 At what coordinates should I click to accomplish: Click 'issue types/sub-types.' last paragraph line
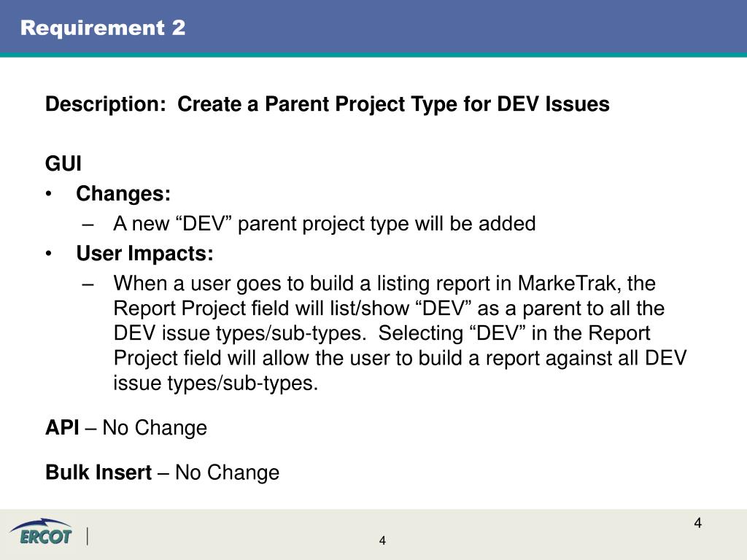pyautogui.click(x=216, y=384)
